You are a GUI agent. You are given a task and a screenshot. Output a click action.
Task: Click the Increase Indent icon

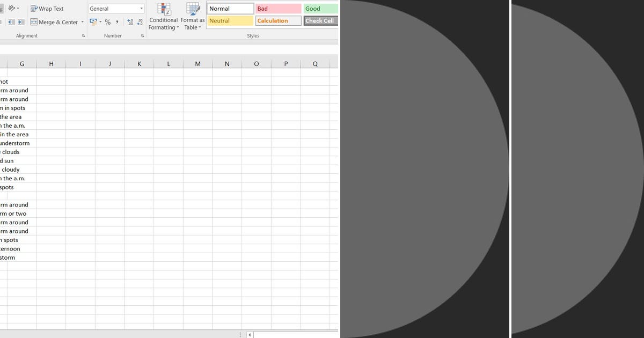[20, 22]
